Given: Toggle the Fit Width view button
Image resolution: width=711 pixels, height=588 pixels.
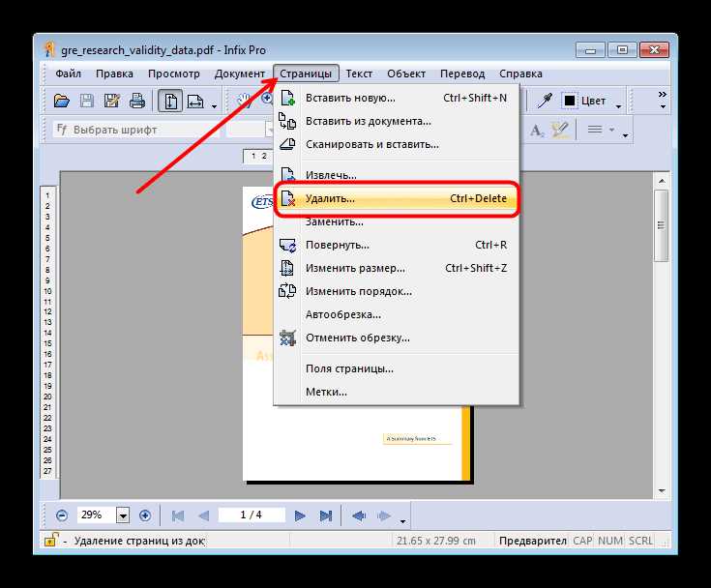Looking at the screenshot, I should click(x=195, y=102).
